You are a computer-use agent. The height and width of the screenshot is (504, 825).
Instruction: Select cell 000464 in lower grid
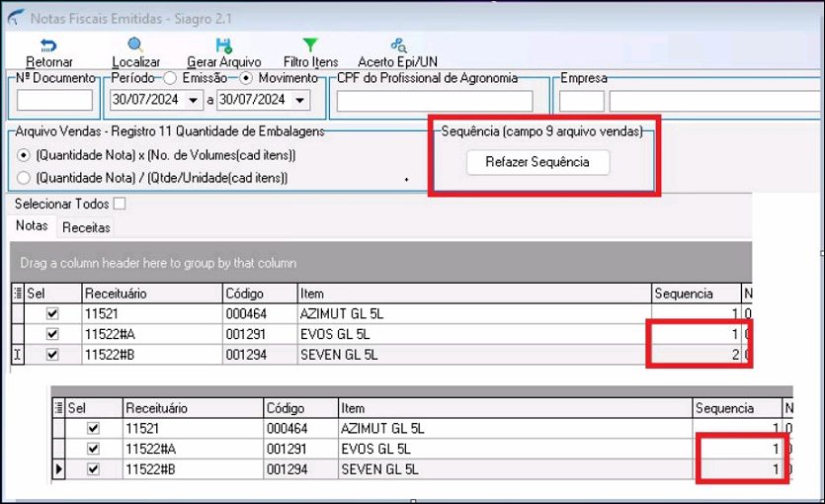[301, 428]
